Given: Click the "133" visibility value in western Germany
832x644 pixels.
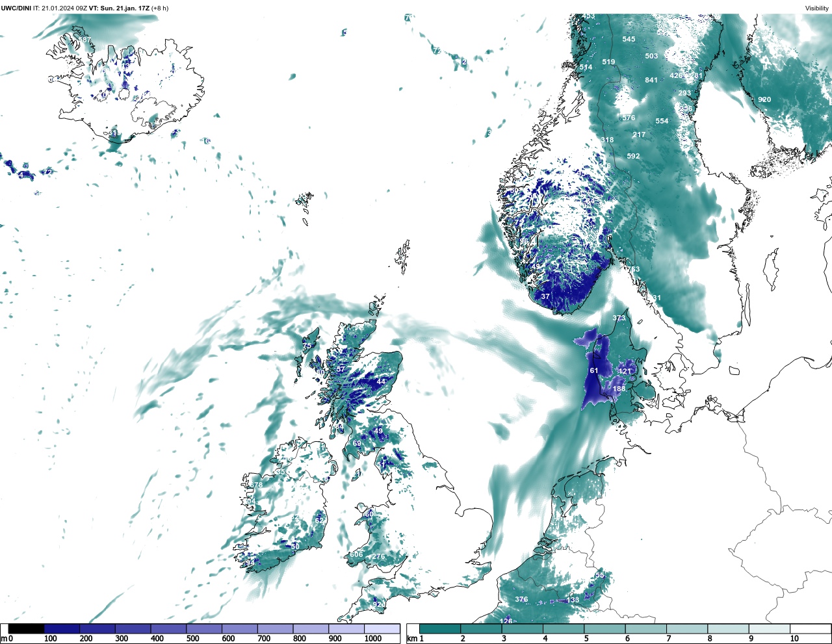Looking at the screenshot, I should click(573, 600).
